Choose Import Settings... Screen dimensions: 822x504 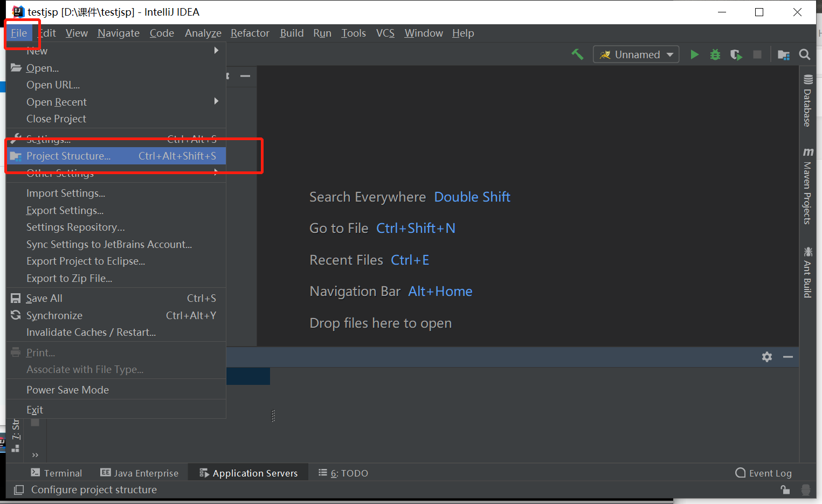click(116, 193)
